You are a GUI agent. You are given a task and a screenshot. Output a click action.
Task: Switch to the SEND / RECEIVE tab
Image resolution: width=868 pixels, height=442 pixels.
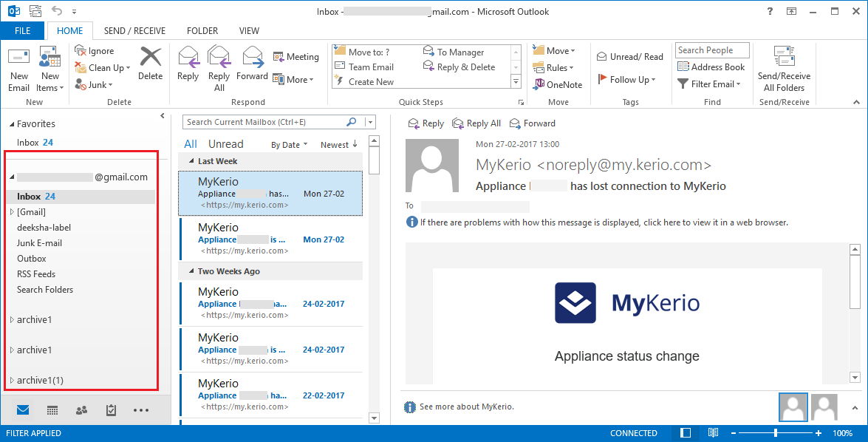point(134,31)
